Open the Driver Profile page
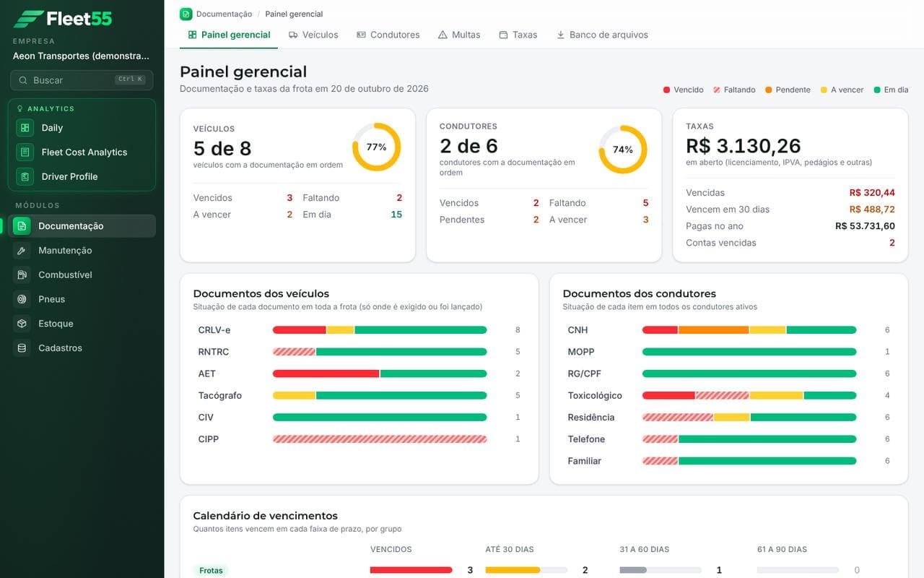924x578 pixels. point(82,176)
